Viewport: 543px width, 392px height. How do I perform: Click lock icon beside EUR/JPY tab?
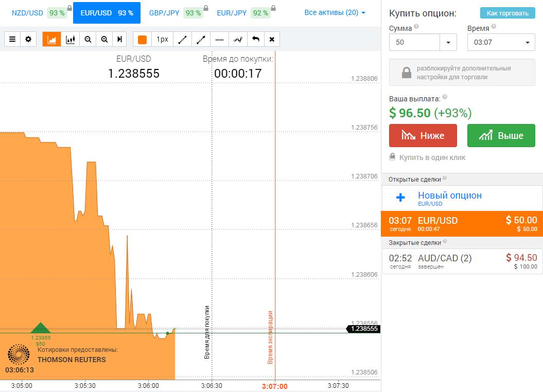click(x=273, y=8)
